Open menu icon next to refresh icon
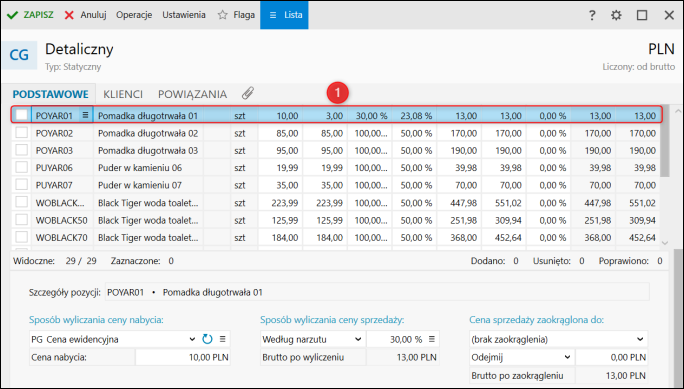 click(222, 339)
